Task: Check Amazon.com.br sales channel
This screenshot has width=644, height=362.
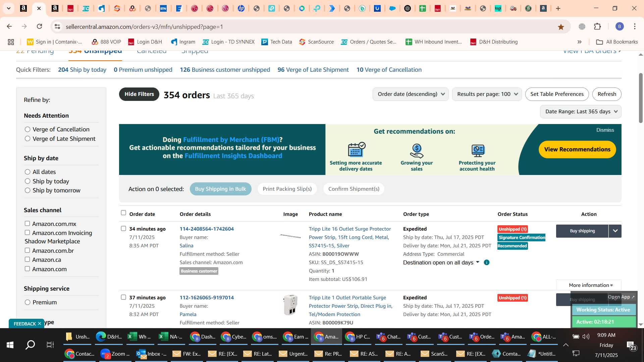Action: [x=28, y=250]
